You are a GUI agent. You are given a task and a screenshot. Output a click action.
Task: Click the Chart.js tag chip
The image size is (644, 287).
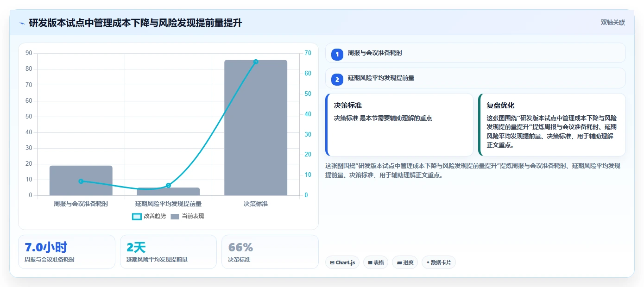tap(342, 262)
